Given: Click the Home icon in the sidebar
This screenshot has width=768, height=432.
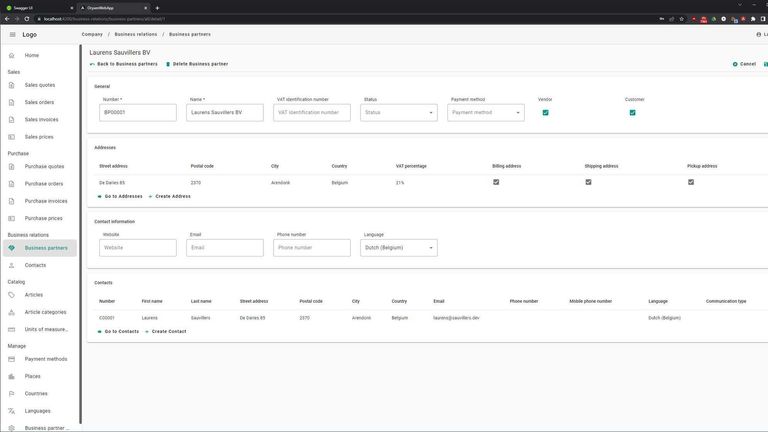Looking at the screenshot, I should 12,55.
